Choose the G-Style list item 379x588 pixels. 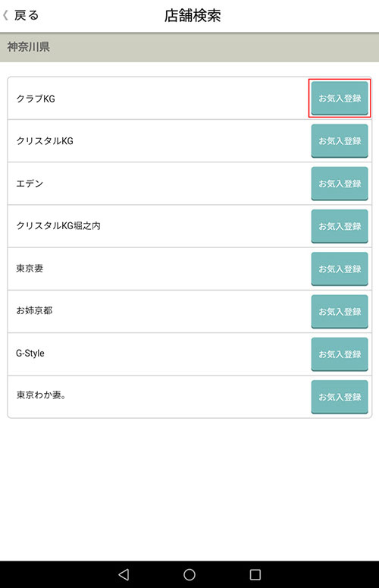coord(189,354)
